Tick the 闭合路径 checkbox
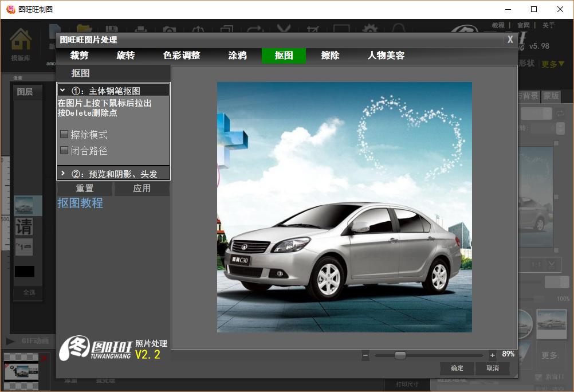Viewport: 574px width, 392px height. [x=64, y=151]
